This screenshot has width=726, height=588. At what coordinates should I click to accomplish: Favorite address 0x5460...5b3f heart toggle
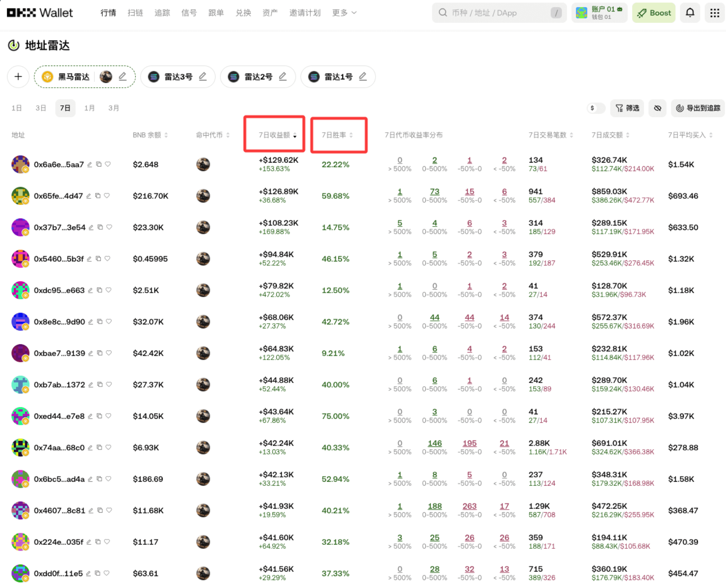(x=108, y=259)
